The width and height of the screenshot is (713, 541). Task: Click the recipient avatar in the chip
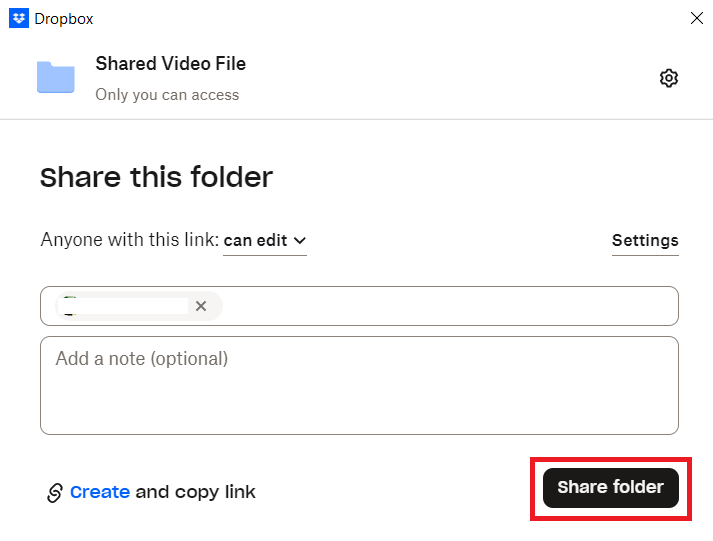70,306
